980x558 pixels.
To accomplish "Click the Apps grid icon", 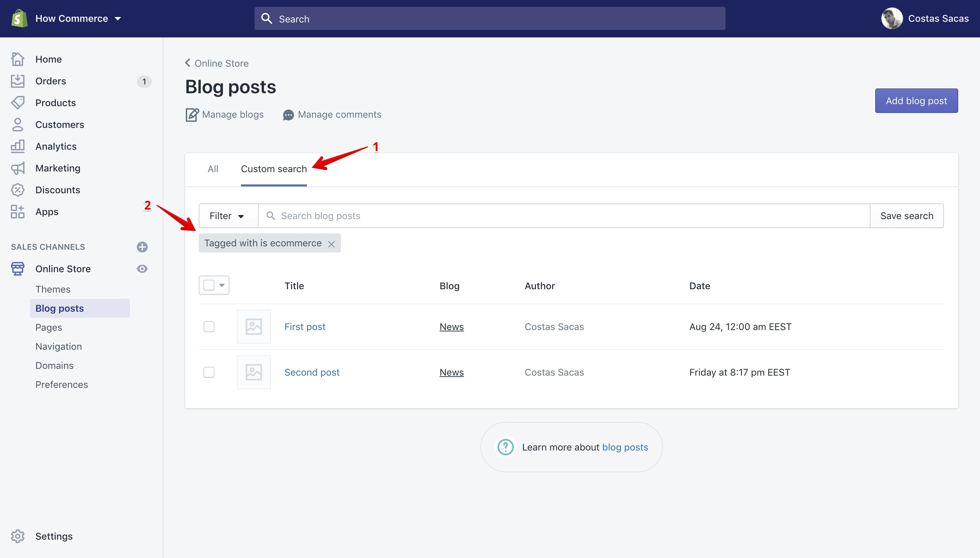I will (x=18, y=212).
